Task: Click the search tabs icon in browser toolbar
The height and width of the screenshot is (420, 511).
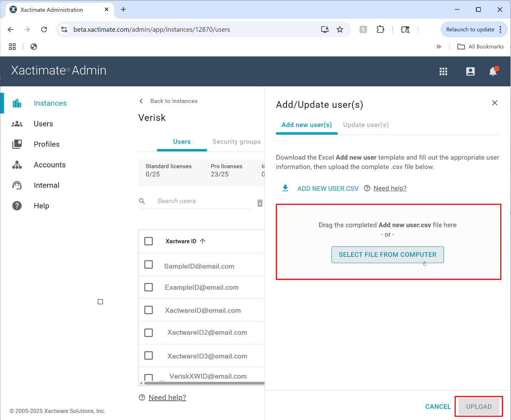Action: (x=405, y=30)
